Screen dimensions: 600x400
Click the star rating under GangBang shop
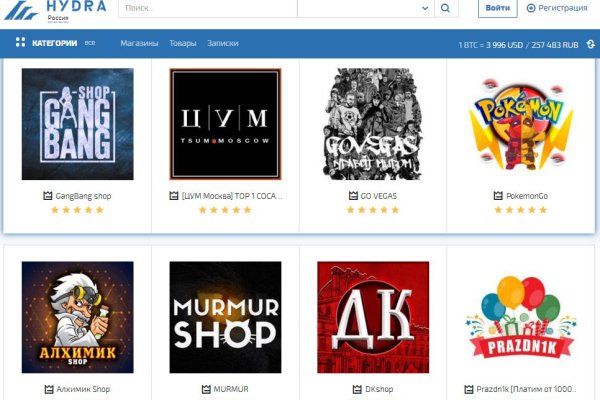coord(77,210)
